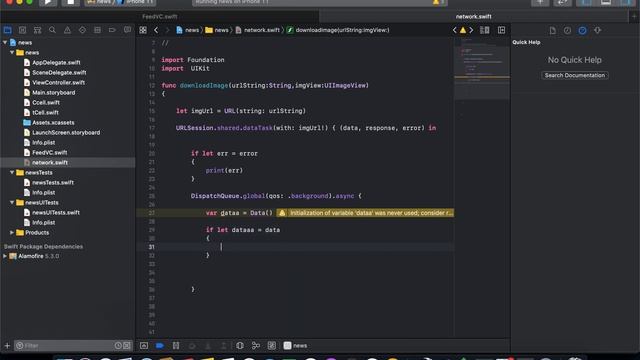Open SceneDelegate.swift in navigator

click(59, 72)
